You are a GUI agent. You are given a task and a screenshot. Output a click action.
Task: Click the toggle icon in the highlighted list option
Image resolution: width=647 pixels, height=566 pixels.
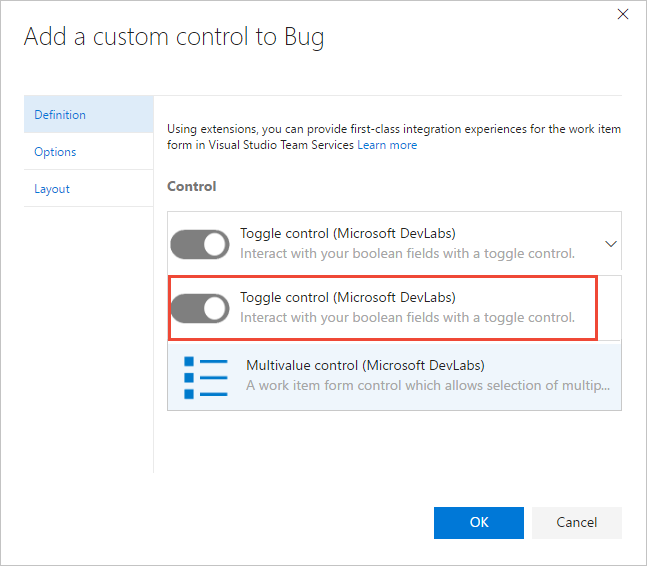click(200, 308)
